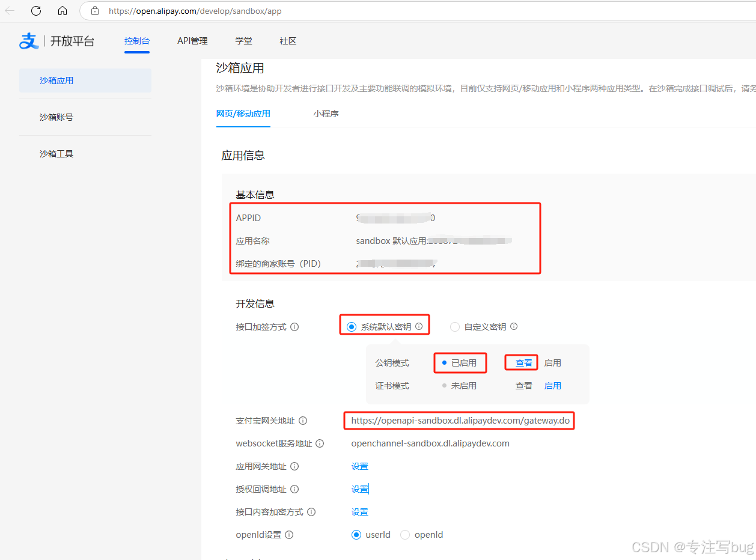Click 启用 link for 证书模式

pyautogui.click(x=553, y=386)
